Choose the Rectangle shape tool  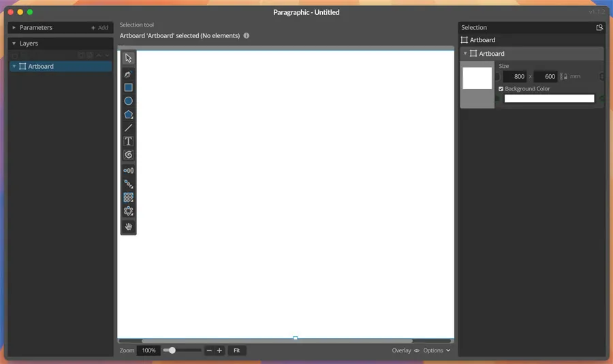(128, 88)
